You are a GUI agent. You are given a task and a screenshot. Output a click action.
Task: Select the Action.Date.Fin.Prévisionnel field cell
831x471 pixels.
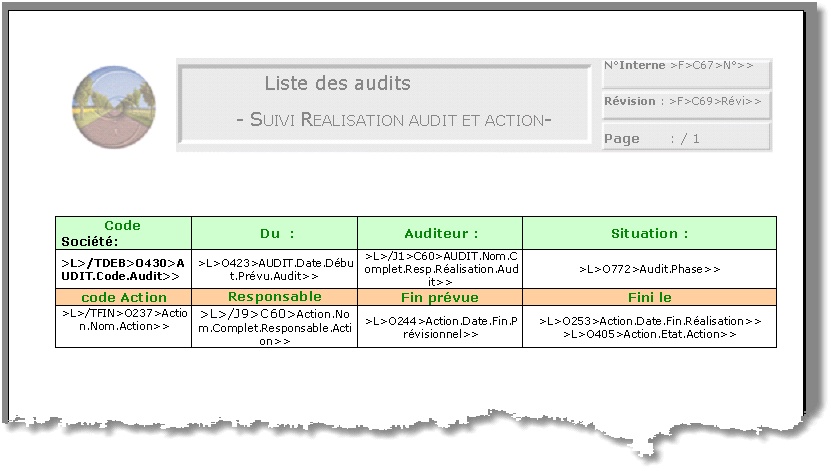point(440,327)
